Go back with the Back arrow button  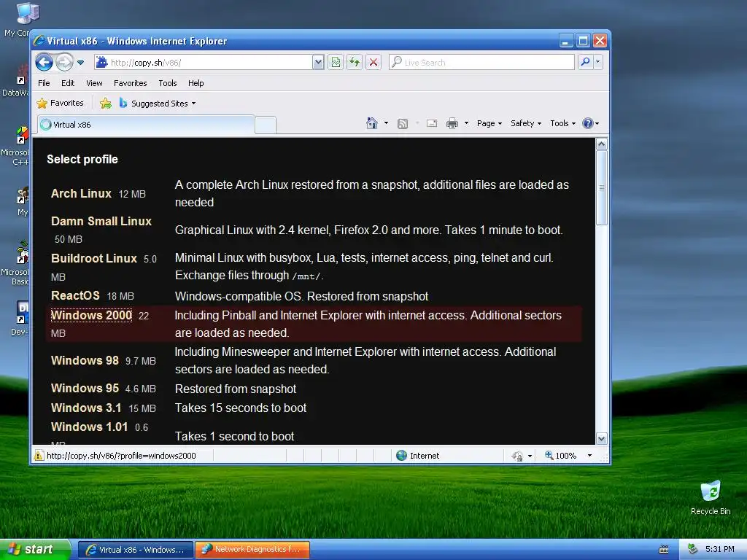coord(44,63)
